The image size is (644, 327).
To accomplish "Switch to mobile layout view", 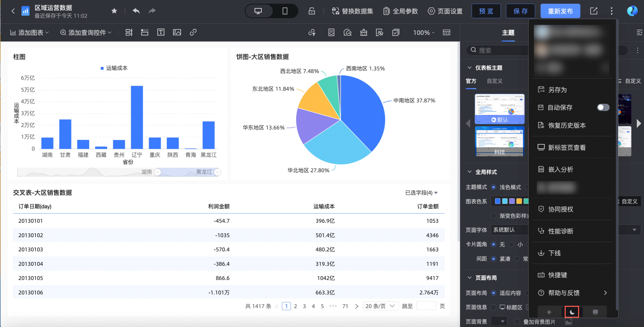I will click(285, 11).
